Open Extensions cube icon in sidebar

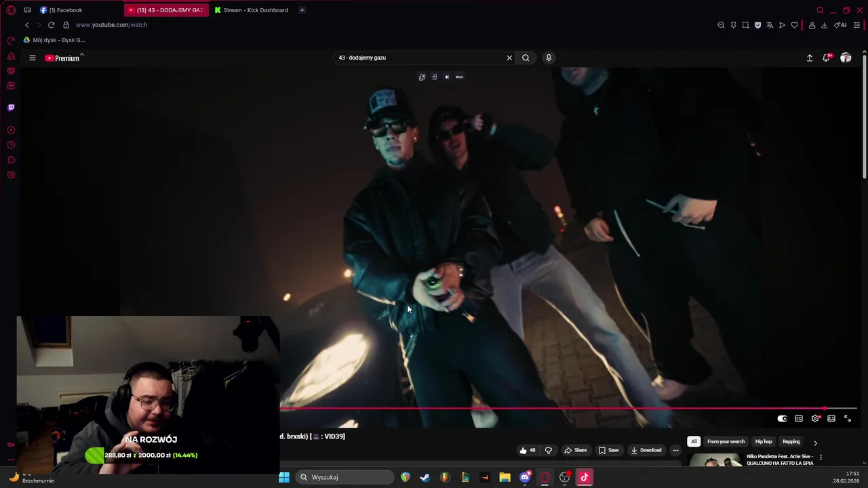point(11,160)
